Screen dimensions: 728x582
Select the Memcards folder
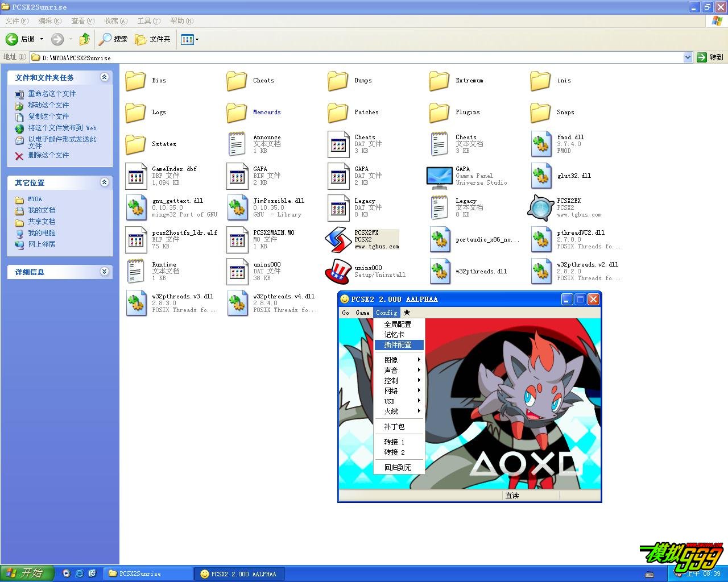coord(237,113)
